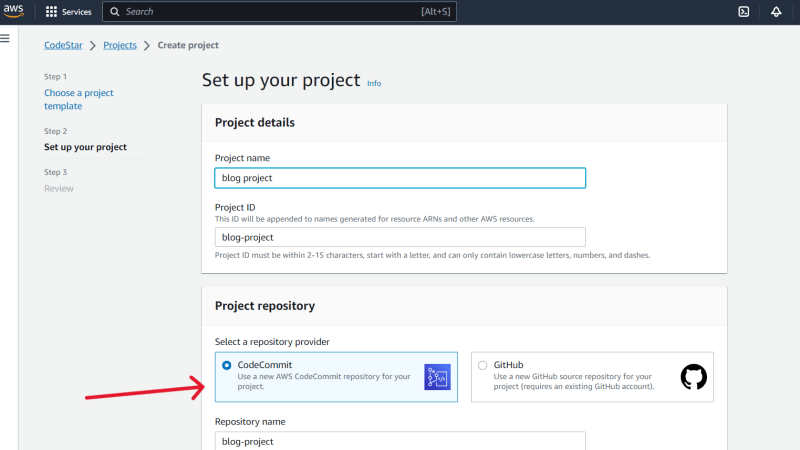800x450 pixels.
Task: Click the Set up your project step
Action: coord(85,147)
